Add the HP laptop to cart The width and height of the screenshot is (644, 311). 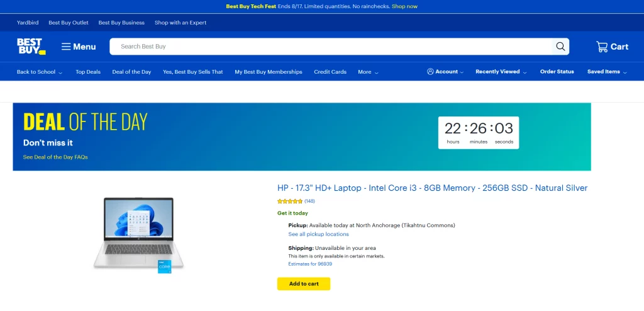click(304, 284)
